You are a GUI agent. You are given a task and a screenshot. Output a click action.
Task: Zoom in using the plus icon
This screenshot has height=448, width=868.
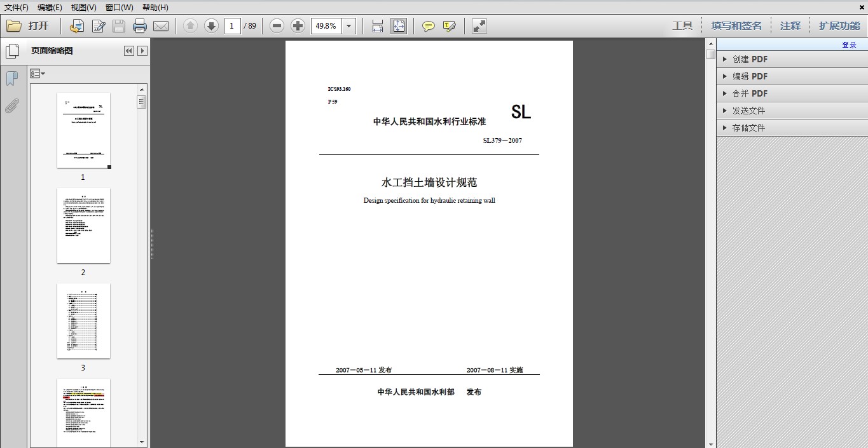point(298,26)
